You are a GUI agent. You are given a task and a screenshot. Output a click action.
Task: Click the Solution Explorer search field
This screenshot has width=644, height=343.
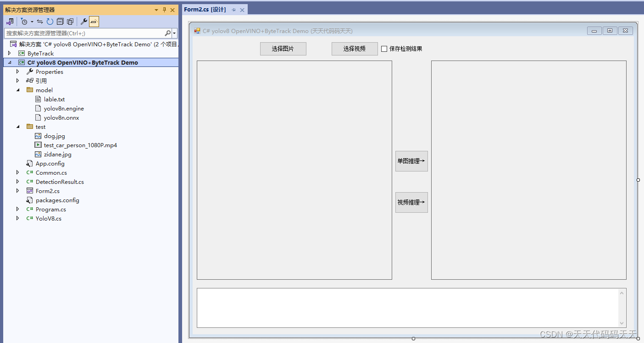[84, 33]
